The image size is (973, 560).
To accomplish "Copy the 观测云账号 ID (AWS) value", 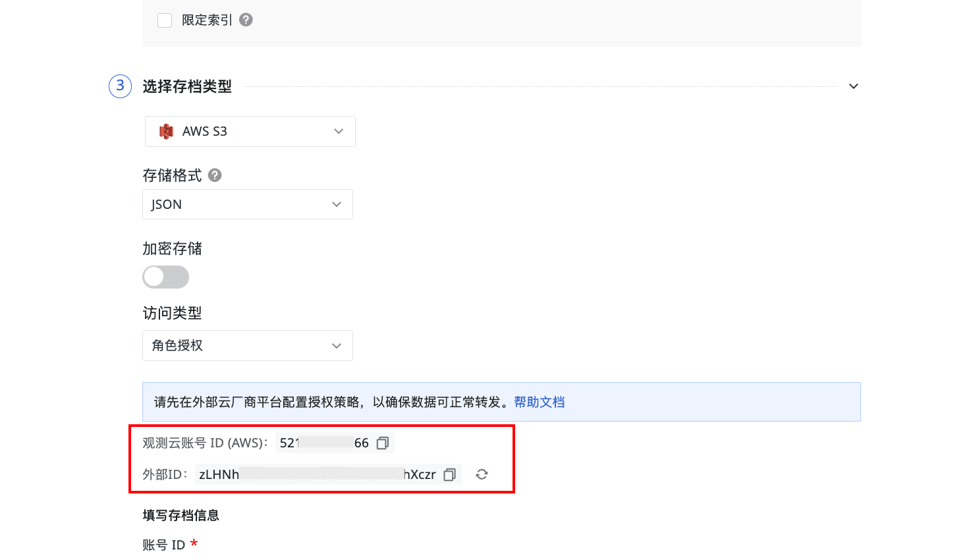I will 383,443.
